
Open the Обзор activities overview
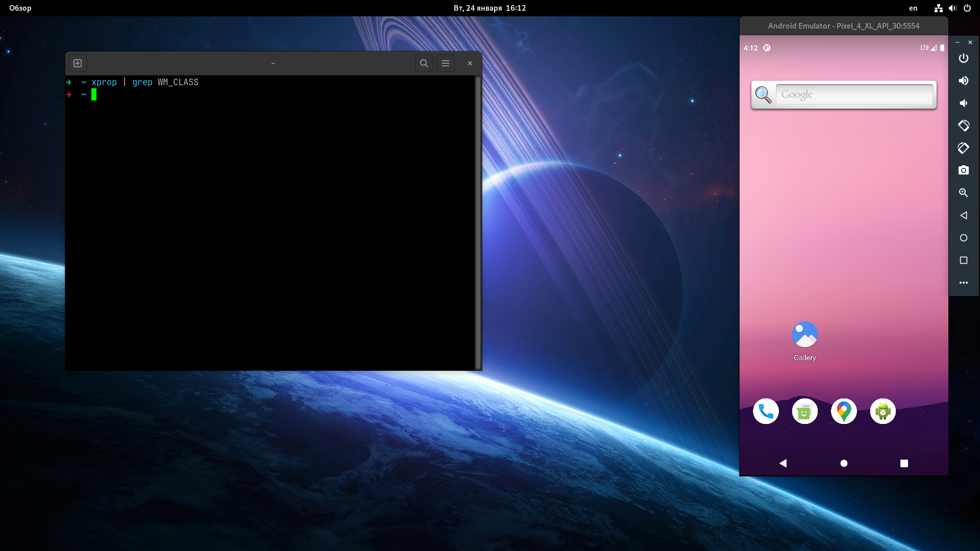click(20, 8)
